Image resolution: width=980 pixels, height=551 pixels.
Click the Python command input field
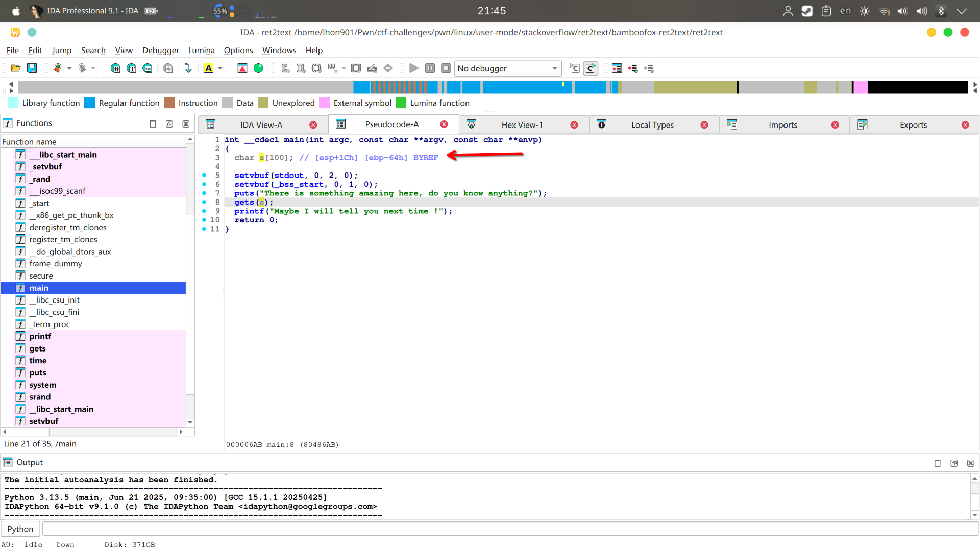point(510,529)
